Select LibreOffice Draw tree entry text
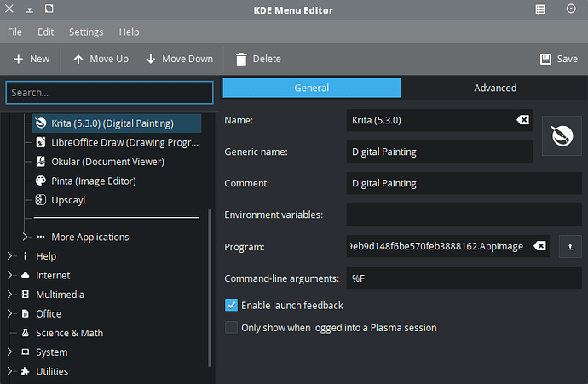The image size is (588, 384). (125, 142)
